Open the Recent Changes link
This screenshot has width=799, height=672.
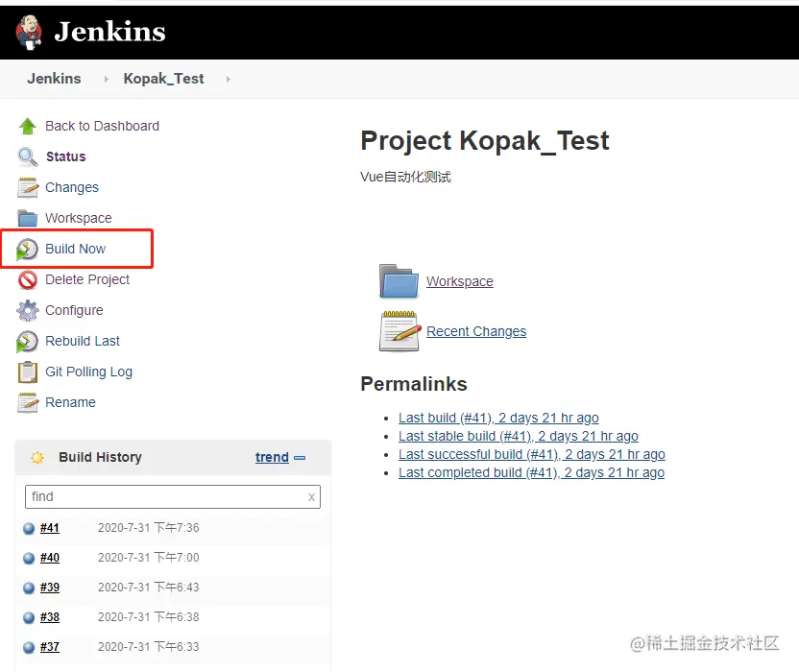click(476, 331)
